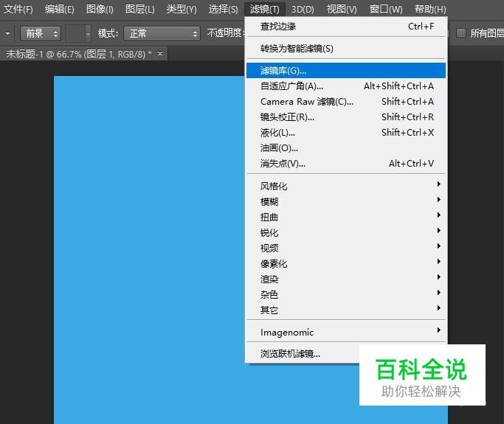Choose 自适应广角(A)... filter
Image resolution: width=504 pixels, height=424 pixels.
346,86
